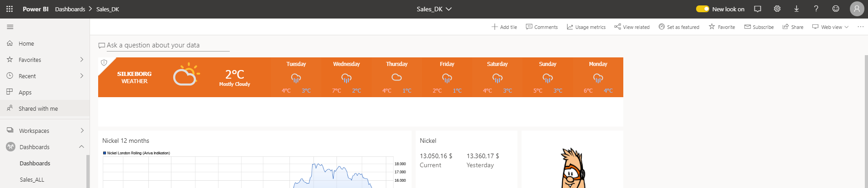The image size is (868, 188).
Task: Click the 13.360,17 $ yesterday value
Action: click(x=483, y=156)
